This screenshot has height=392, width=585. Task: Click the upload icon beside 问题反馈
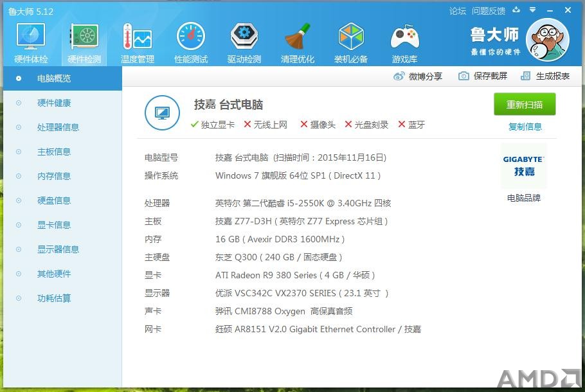click(x=516, y=10)
